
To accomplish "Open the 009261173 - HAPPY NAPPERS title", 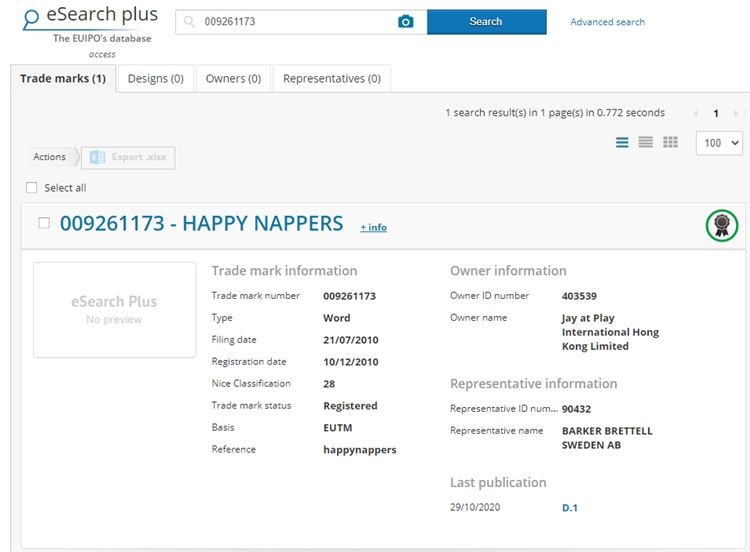I will point(201,223).
